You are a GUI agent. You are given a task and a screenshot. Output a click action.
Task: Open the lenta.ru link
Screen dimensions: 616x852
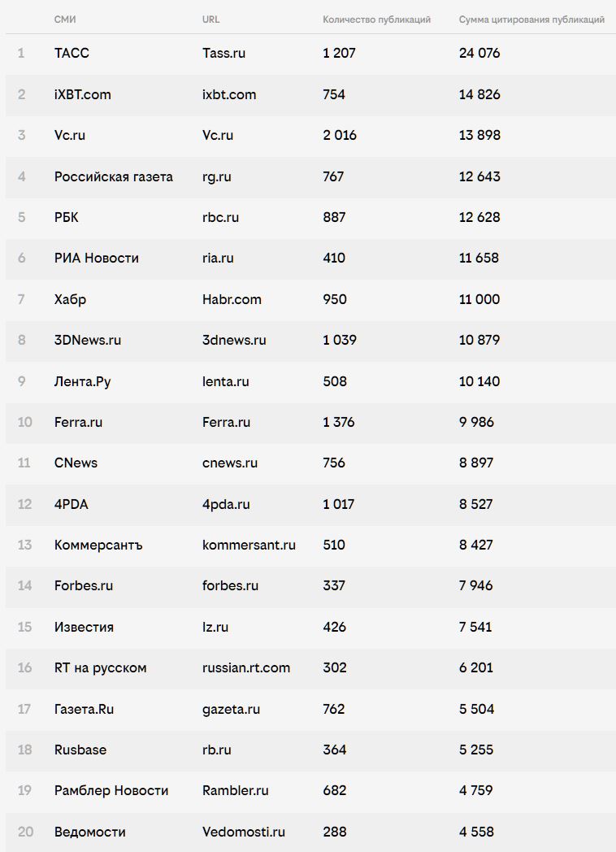[x=225, y=381]
